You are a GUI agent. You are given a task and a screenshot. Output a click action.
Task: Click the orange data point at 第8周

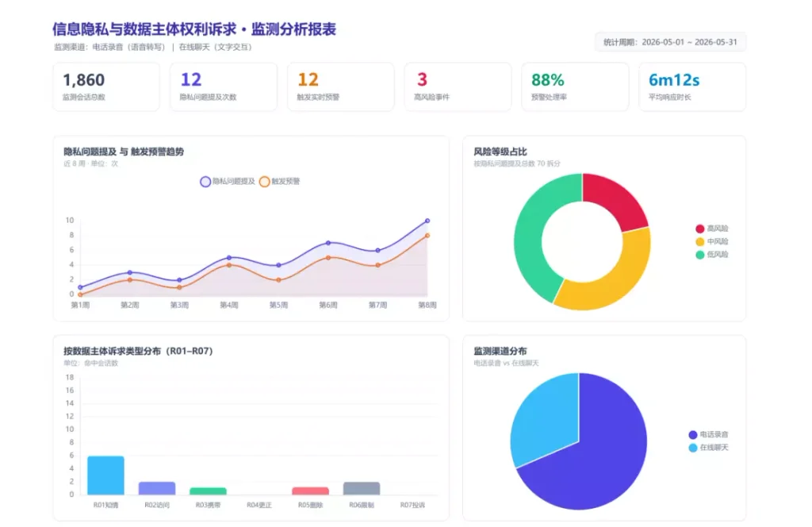(x=427, y=236)
